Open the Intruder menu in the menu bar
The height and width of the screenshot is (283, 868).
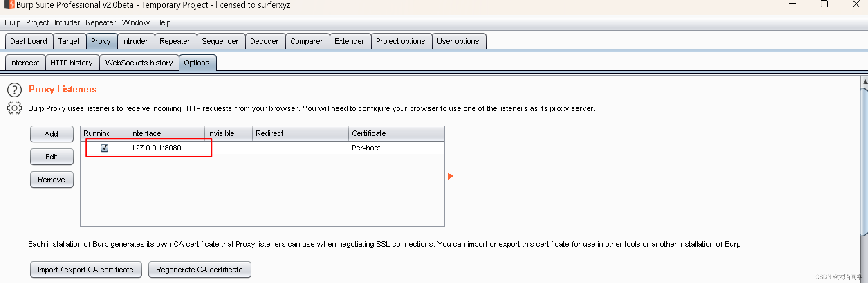pyautogui.click(x=67, y=23)
